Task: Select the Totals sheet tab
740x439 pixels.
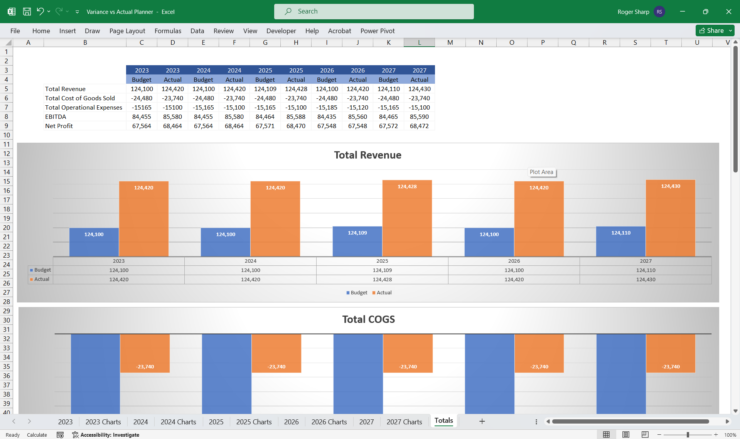Action: 444,421
